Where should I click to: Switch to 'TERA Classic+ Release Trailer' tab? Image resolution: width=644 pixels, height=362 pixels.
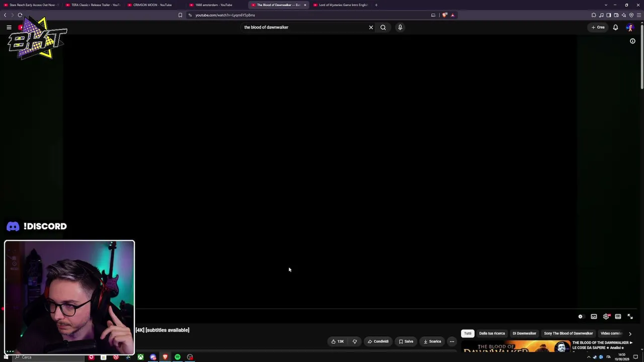tap(94, 5)
